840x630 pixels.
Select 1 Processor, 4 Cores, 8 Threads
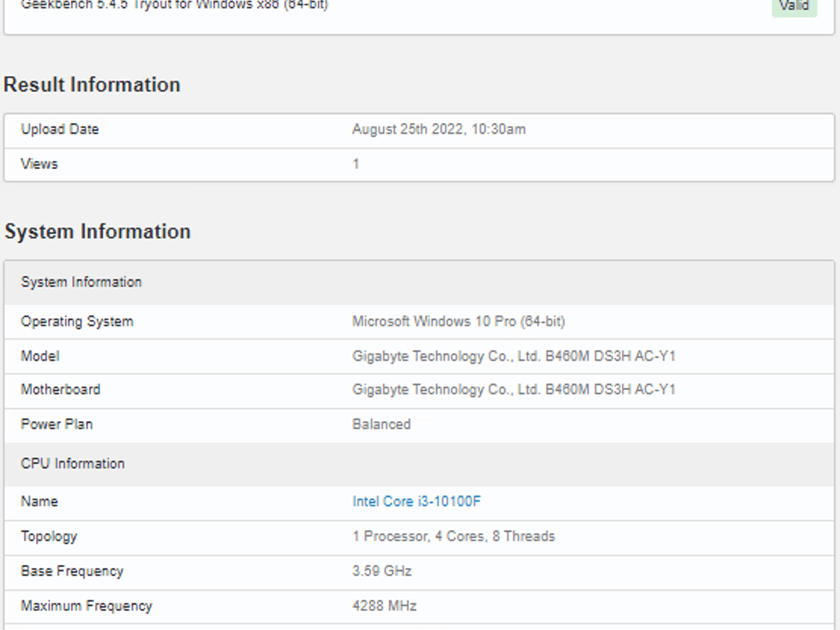pos(454,536)
